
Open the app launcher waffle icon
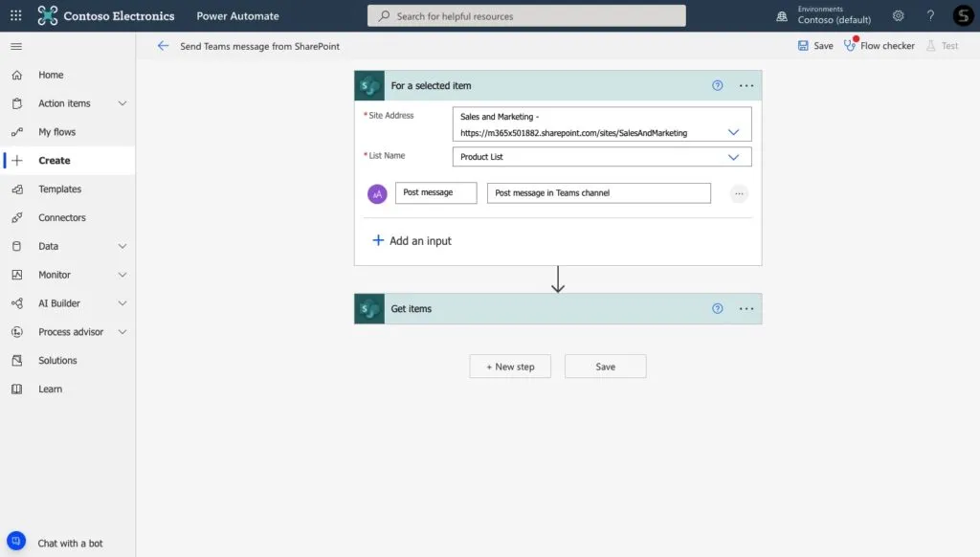[x=15, y=15]
